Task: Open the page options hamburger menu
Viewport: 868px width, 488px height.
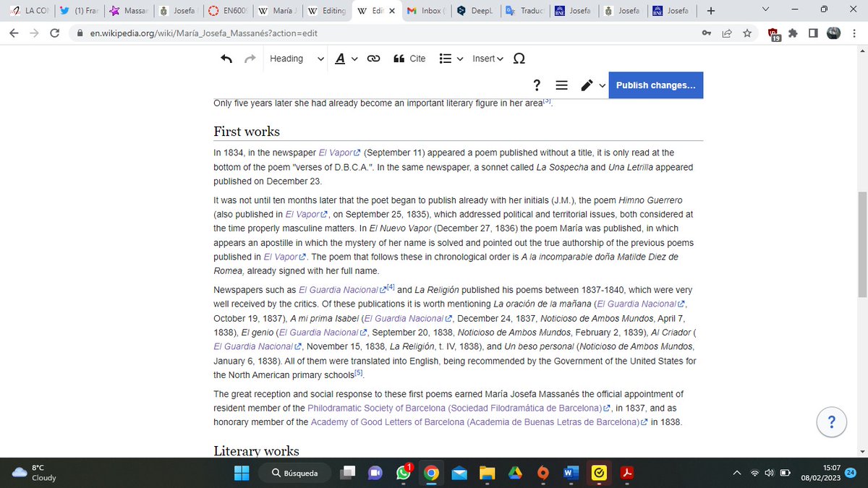Action: pyautogui.click(x=561, y=85)
